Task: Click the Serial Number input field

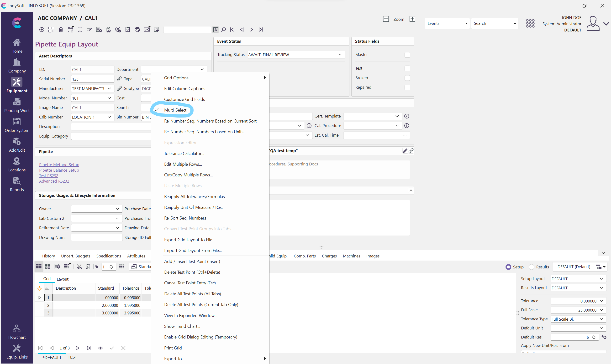Action: tap(92, 79)
